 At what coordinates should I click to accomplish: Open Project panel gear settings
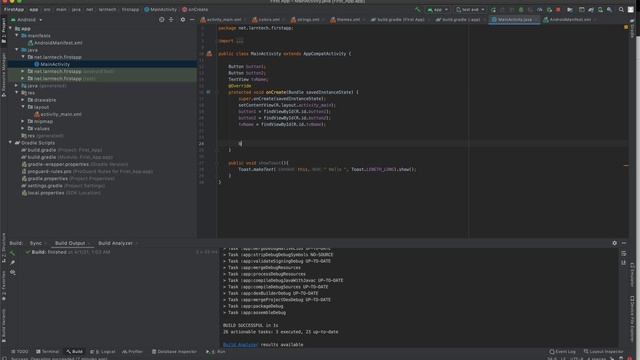(x=182, y=20)
